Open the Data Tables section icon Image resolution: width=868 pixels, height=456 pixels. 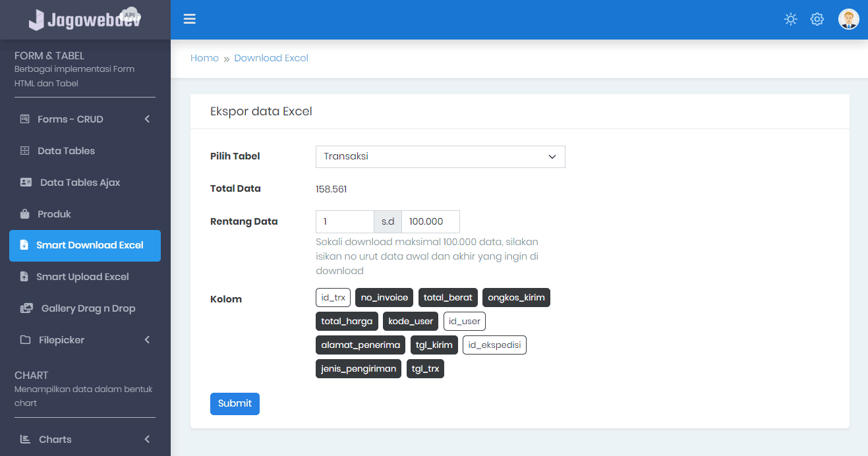click(x=24, y=150)
